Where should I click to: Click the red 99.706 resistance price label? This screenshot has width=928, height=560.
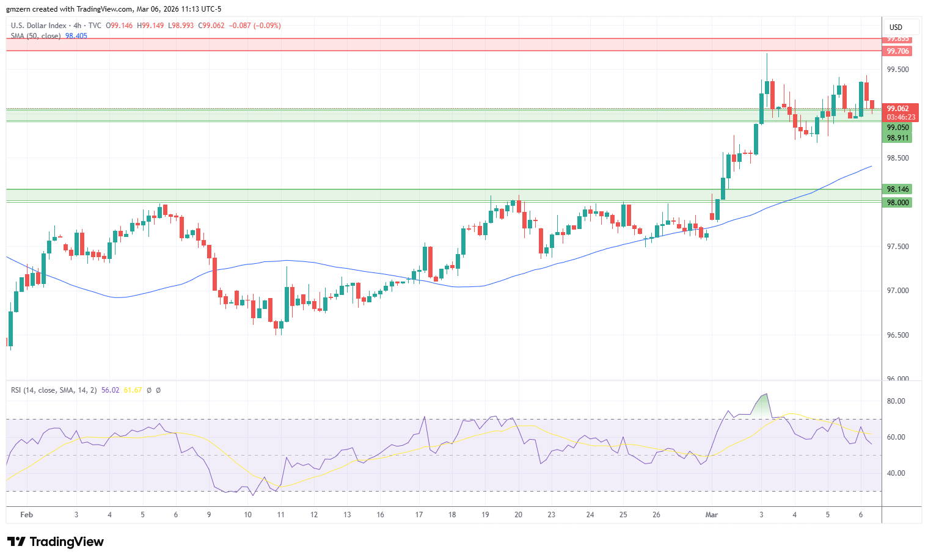tap(898, 51)
